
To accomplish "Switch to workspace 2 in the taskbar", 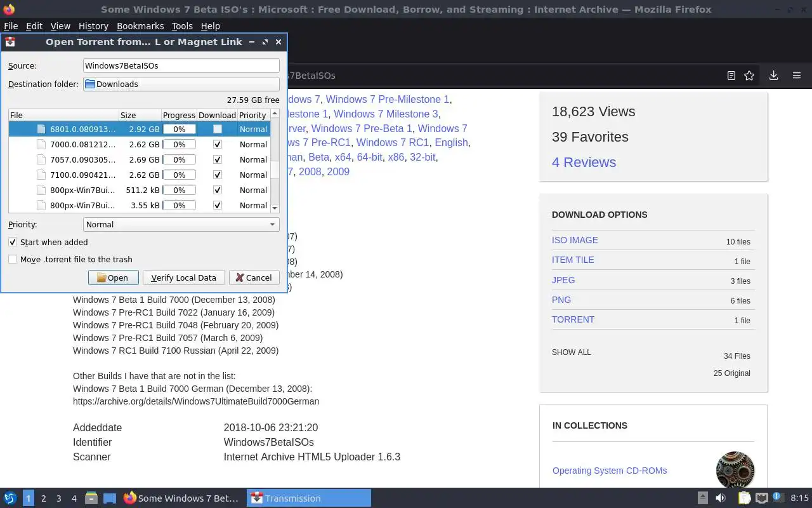I will tap(43, 498).
